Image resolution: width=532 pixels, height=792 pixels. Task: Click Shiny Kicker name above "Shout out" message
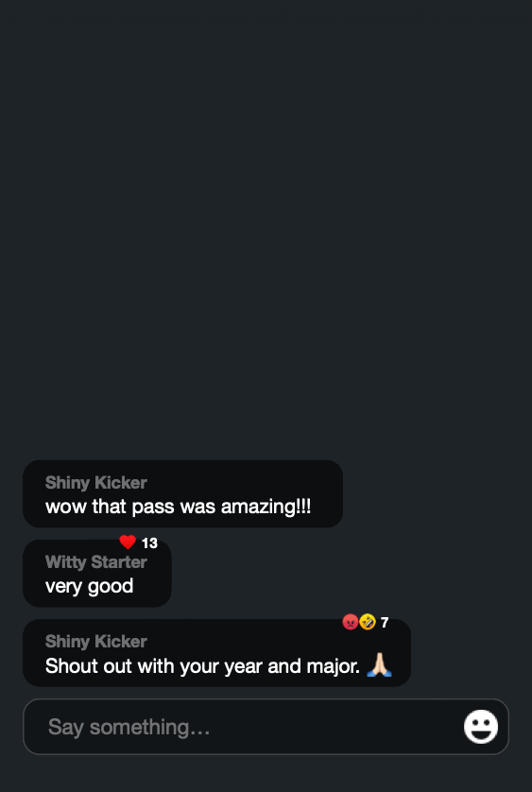[96, 641]
